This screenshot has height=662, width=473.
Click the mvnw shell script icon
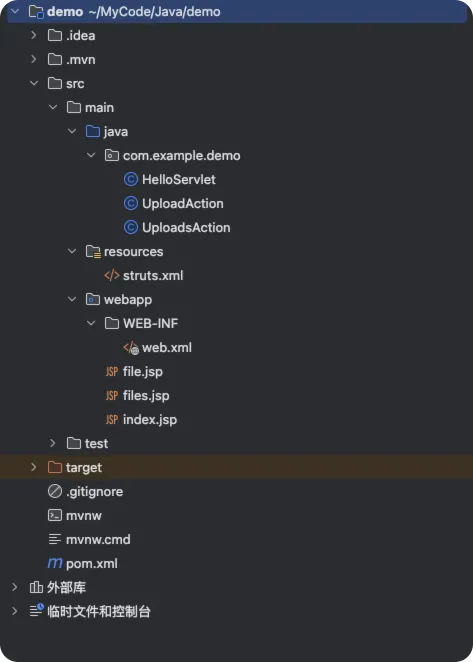(55, 515)
